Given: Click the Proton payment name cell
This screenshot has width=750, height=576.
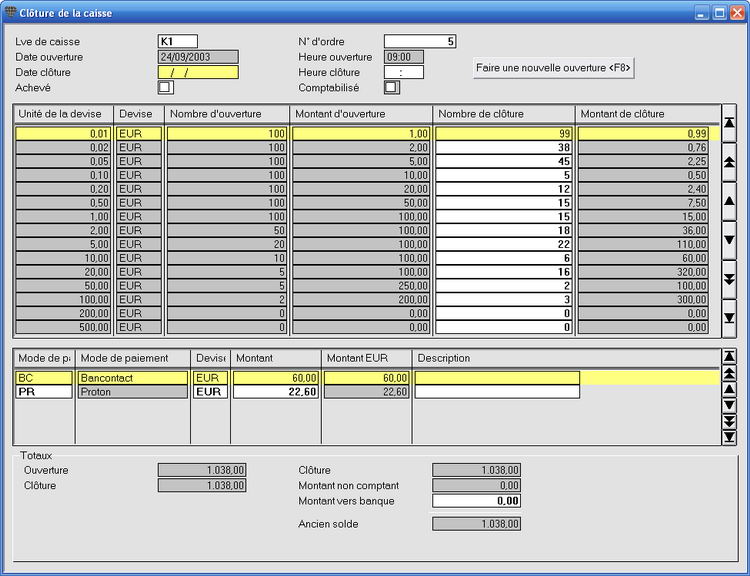Looking at the screenshot, I should pos(132,392).
